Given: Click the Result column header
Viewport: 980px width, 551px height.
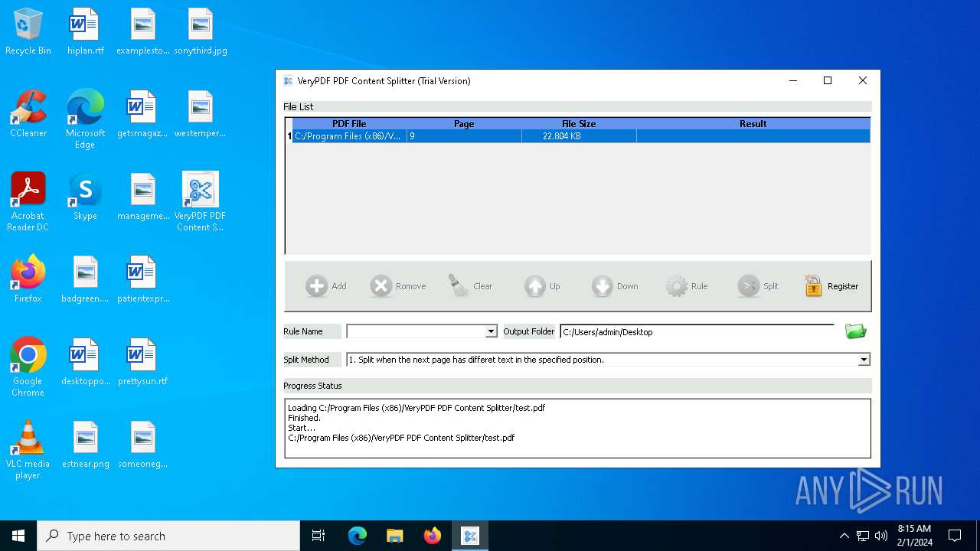Looking at the screenshot, I should click(x=753, y=124).
